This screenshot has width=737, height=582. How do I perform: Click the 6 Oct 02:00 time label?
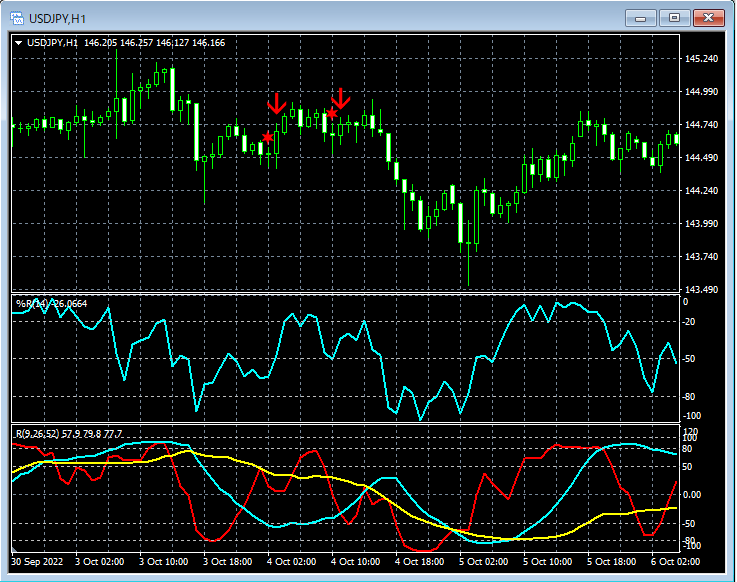pyautogui.click(x=677, y=562)
